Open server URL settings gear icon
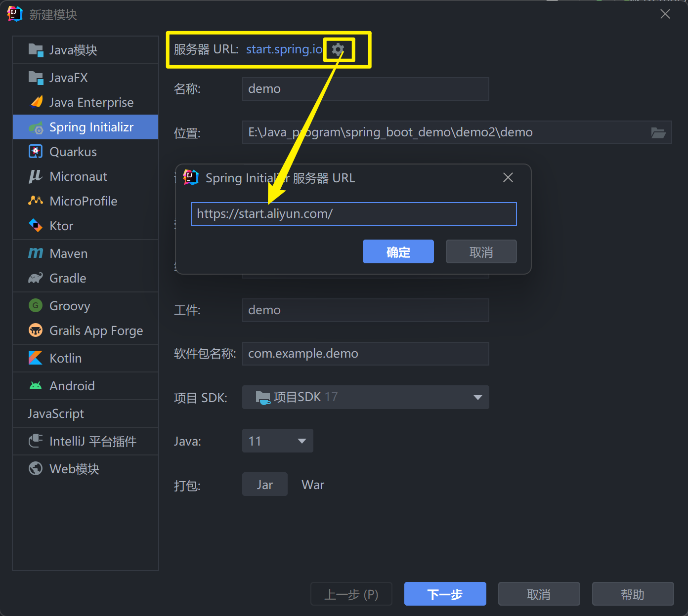Image resolution: width=688 pixels, height=616 pixels. (x=338, y=49)
